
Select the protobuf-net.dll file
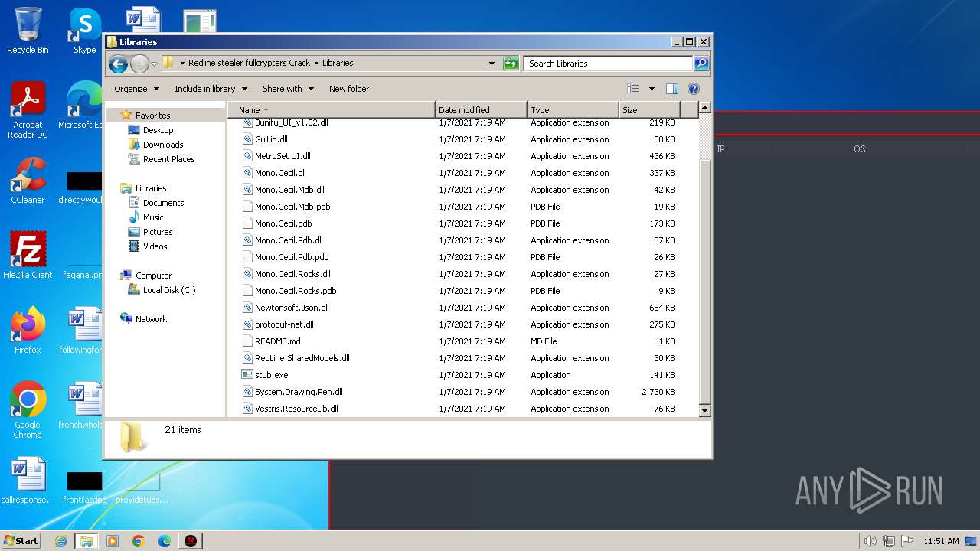[x=284, y=324]
